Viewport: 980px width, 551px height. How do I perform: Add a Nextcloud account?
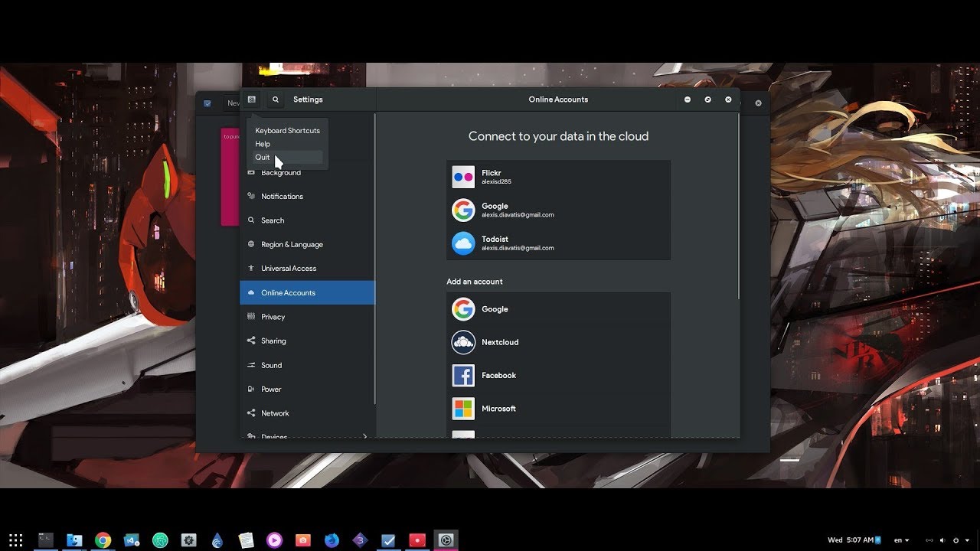coord(558,342)
